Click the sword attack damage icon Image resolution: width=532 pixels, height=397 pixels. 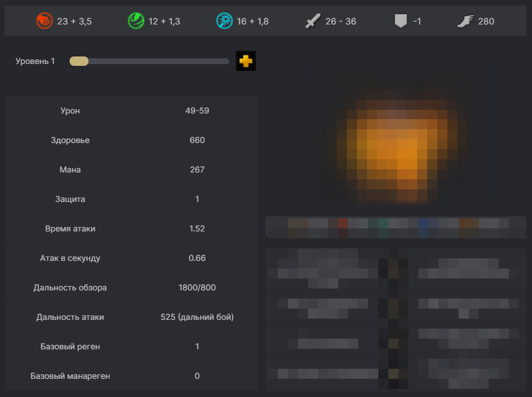313,21
